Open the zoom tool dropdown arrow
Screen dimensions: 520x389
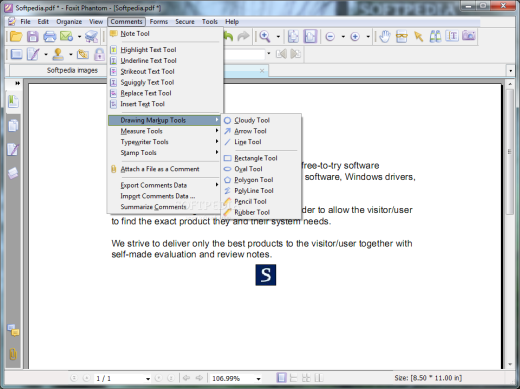pos(278,36)
